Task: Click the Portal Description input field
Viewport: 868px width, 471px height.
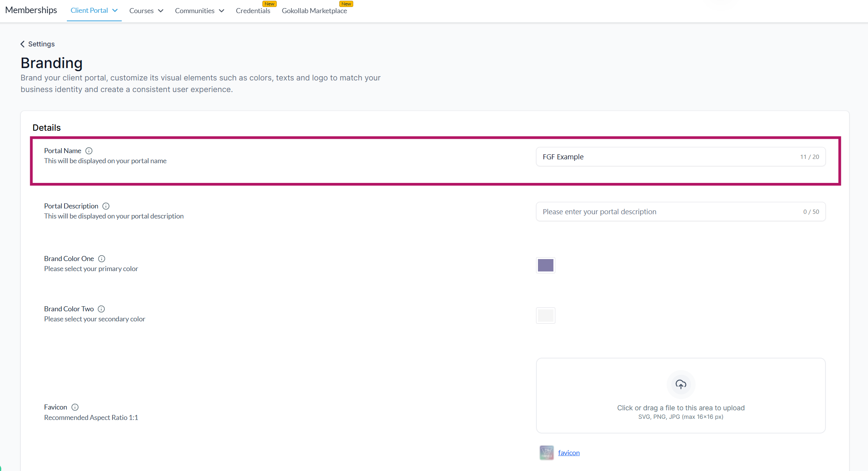Action: (x=669, y=212)
